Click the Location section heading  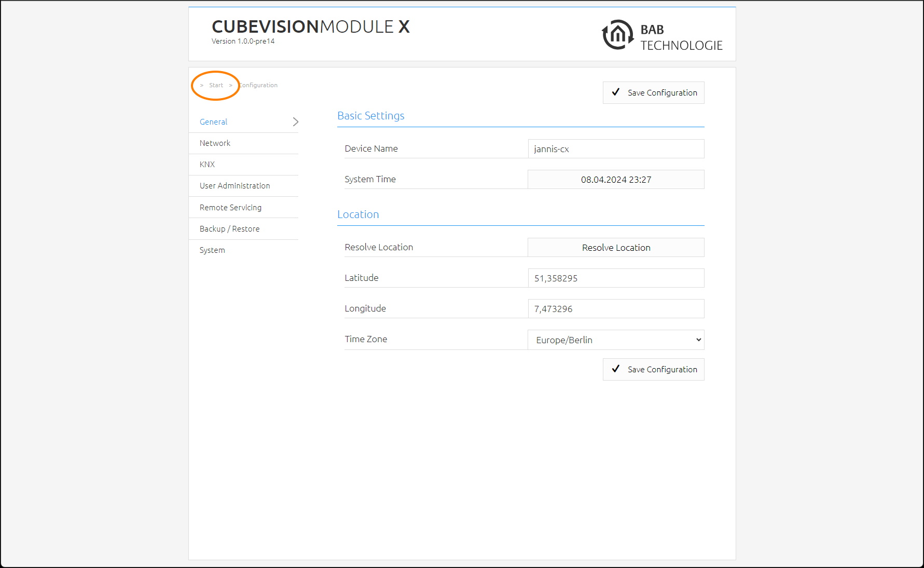358,214
